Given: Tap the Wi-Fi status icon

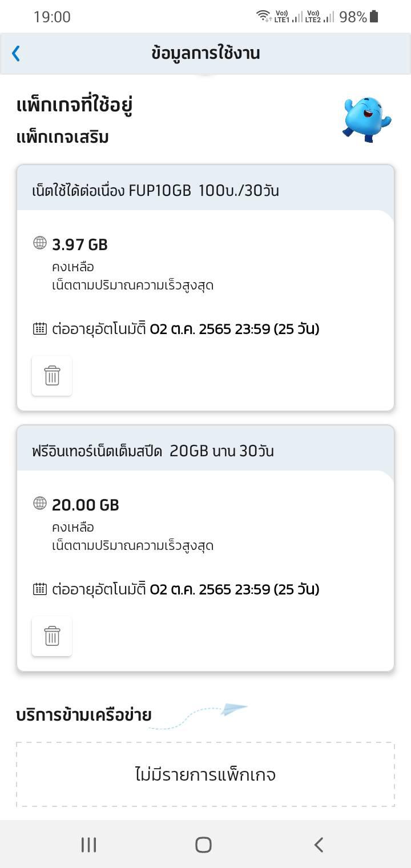Looking at the screenshot, I should click(263, 15).
